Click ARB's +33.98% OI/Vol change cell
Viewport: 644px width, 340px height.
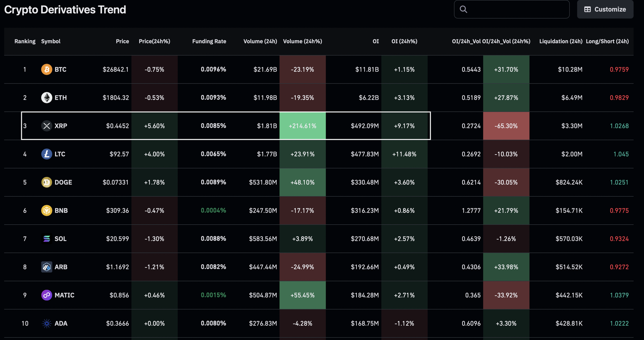(x=506, y=267)
